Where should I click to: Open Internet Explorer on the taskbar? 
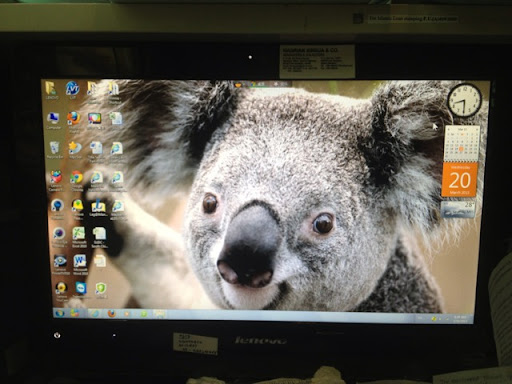pyautogui.click(x=95, y=313)
